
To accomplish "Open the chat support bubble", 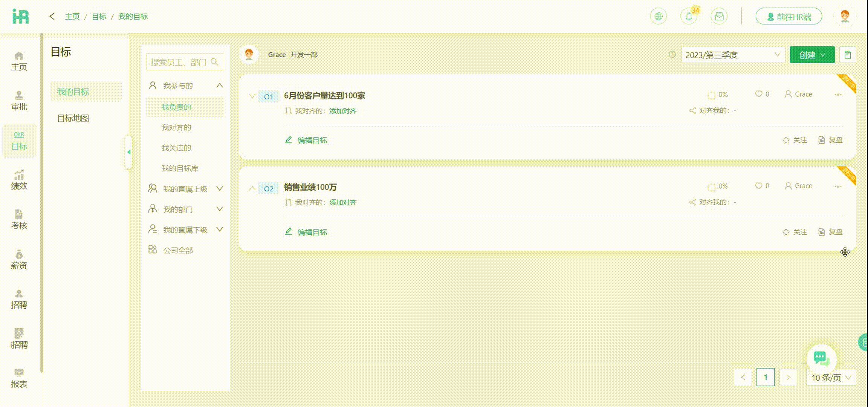I will [x=821, y=358].
